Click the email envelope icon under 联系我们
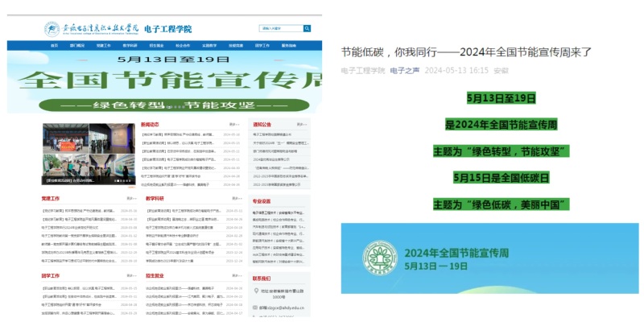This screenshot has height=322, width=644. pos(255,308)
